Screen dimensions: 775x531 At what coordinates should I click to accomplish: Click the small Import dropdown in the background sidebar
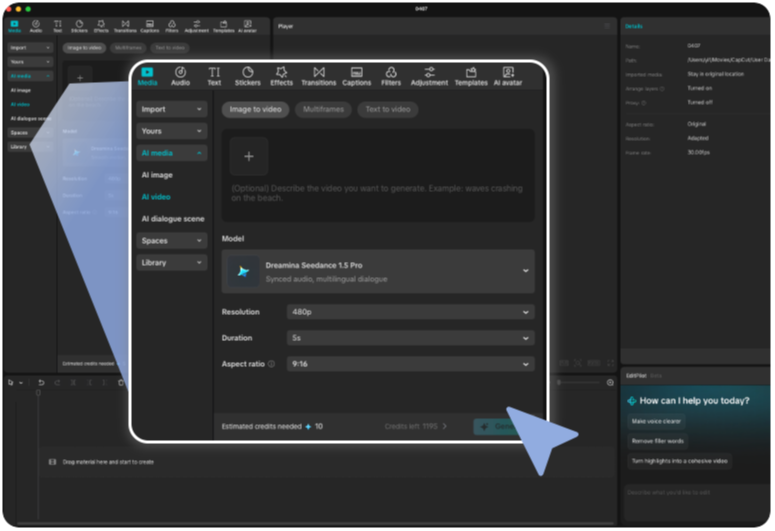pyautogui.click(x=30, y=47)
